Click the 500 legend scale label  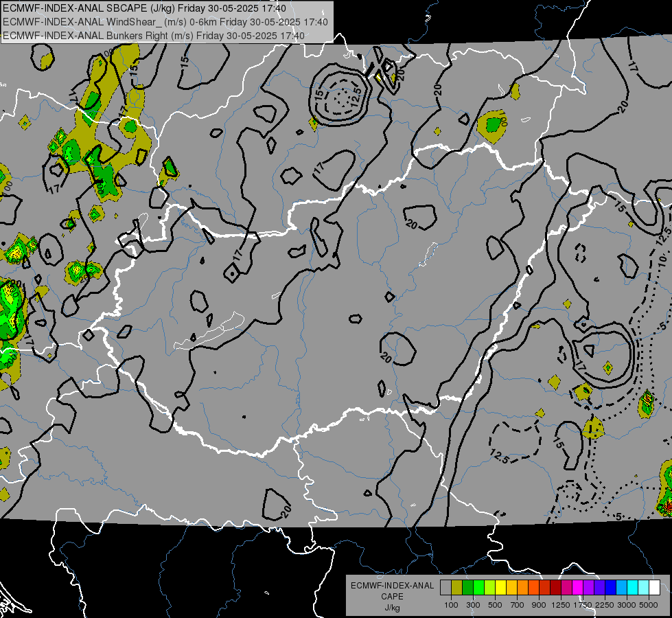[x=495, y=605]
